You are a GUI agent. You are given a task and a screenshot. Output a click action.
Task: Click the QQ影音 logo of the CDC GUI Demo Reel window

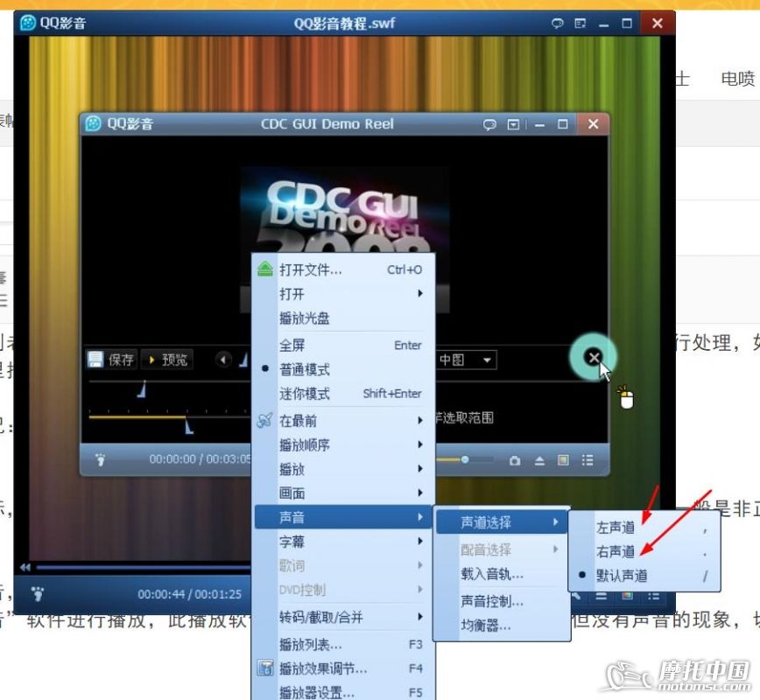click(x=93, y=123)
